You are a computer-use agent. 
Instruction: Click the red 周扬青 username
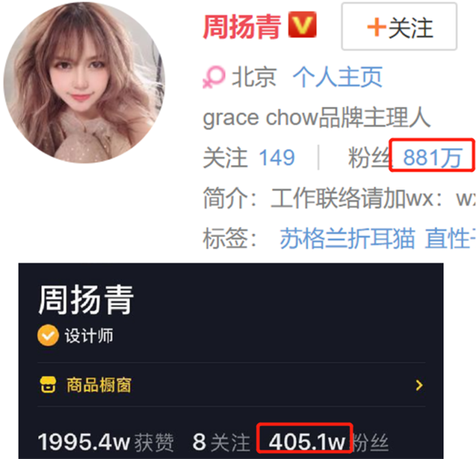coord(242,27)
